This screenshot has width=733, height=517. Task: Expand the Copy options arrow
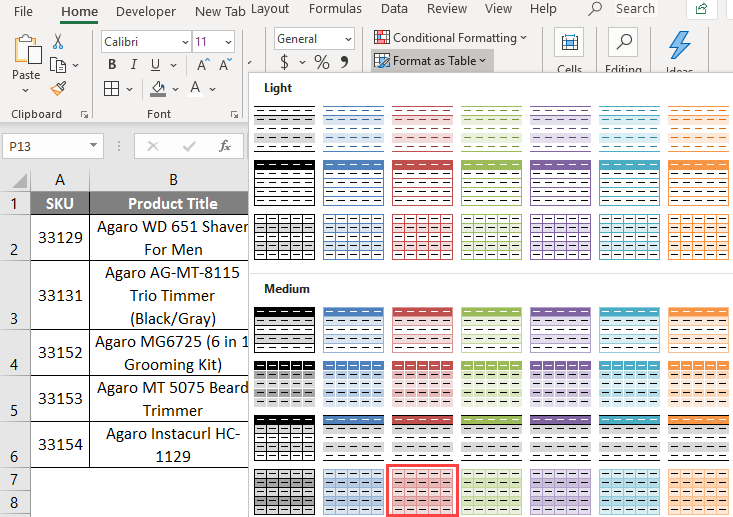[x=76, y=65]
